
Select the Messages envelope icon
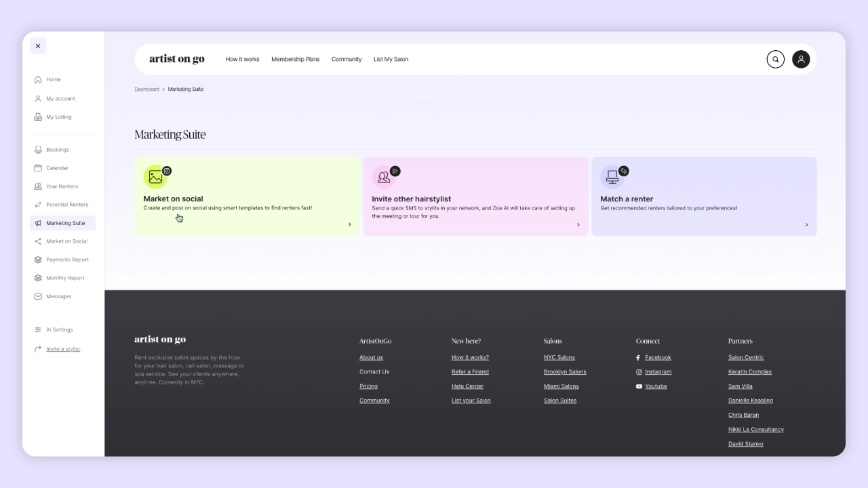(x=38, y=296)
